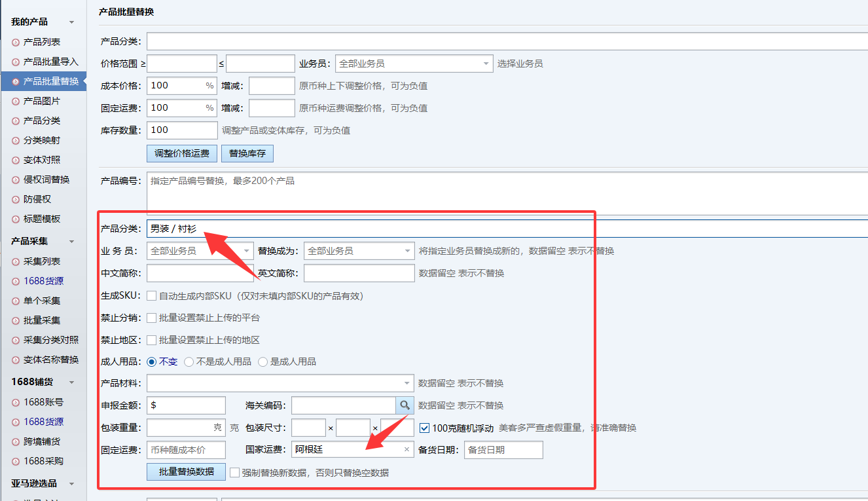Click the customs code search magnifier icon

pyautogui.click(x=405, y=405)
